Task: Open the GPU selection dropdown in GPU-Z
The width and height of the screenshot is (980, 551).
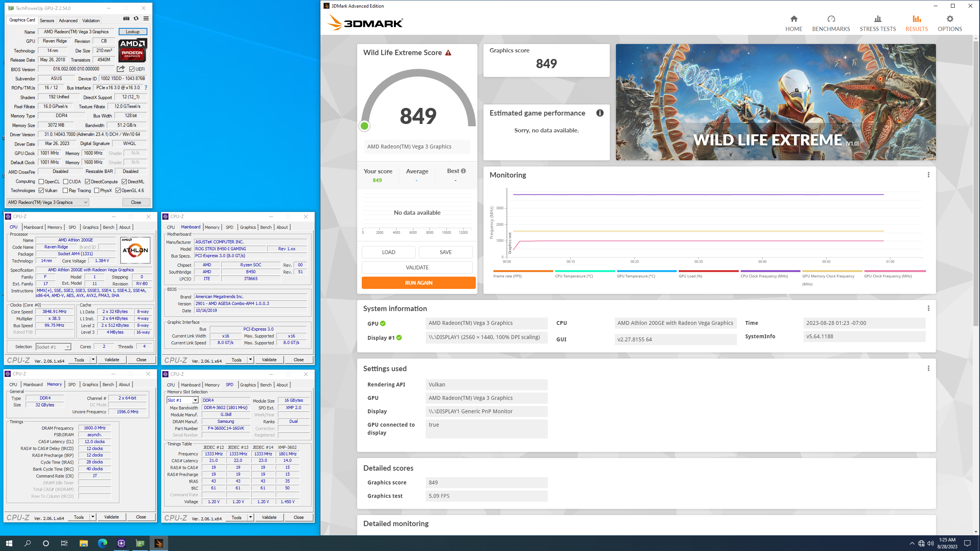Action: click(48, 202)
